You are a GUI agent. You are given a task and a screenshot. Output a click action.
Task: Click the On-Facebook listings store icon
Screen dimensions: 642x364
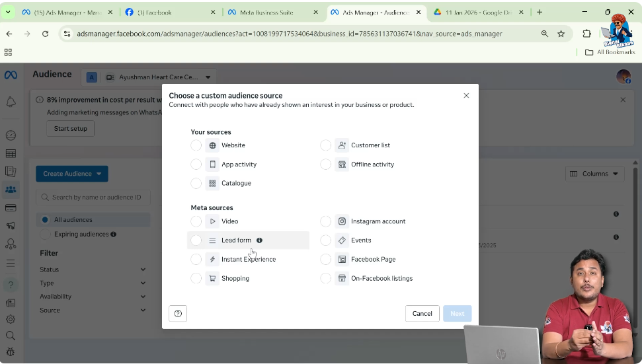click(342, 279)
